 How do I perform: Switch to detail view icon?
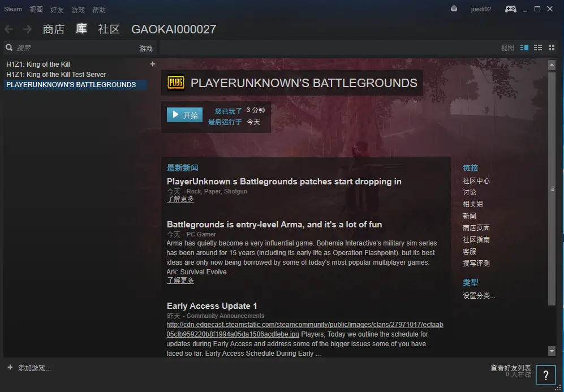[524, 48]
